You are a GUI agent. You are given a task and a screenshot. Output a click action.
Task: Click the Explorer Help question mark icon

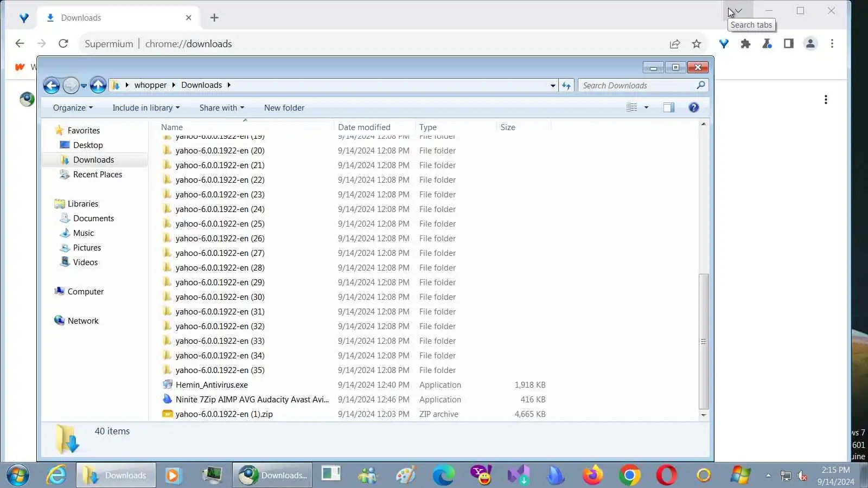tap(693, 107)
